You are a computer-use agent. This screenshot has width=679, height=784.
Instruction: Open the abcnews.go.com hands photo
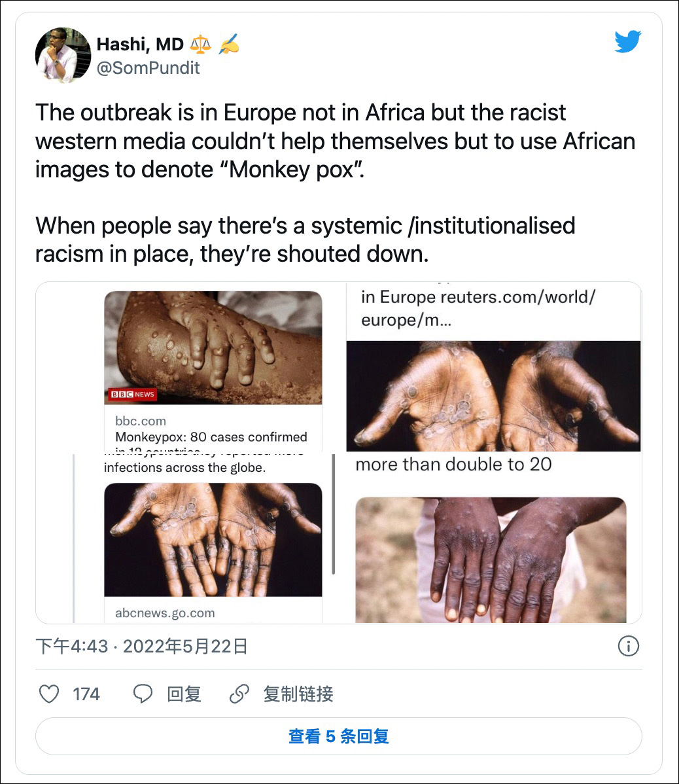coord(213,539)
